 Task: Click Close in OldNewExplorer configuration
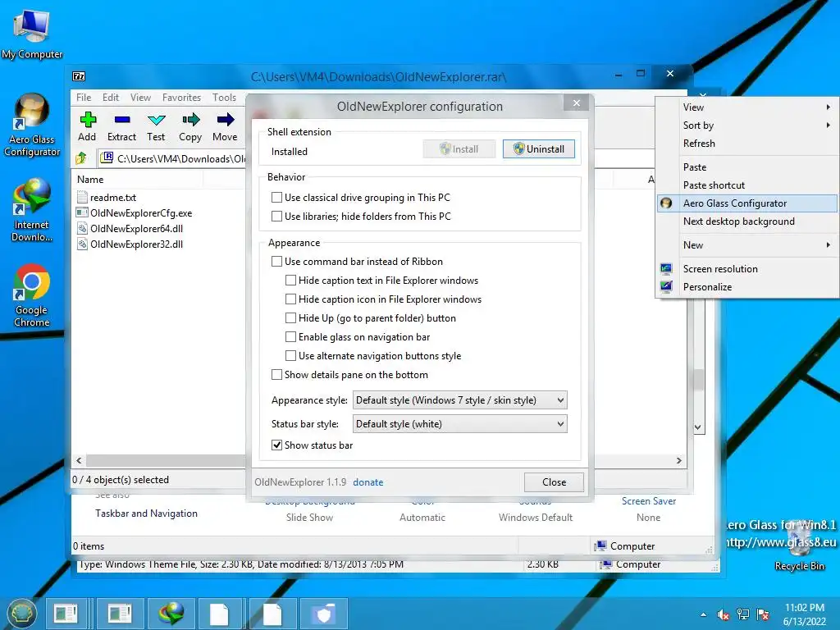point(554,482)
